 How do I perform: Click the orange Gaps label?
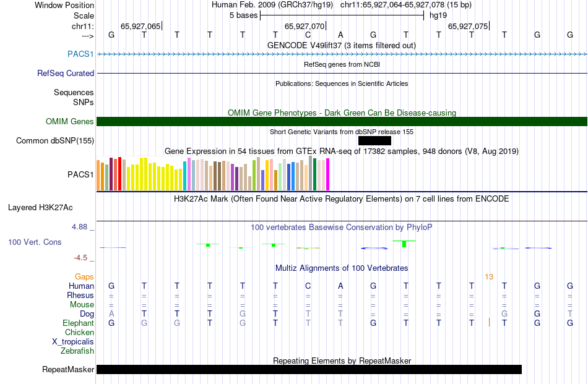[84, 276]
